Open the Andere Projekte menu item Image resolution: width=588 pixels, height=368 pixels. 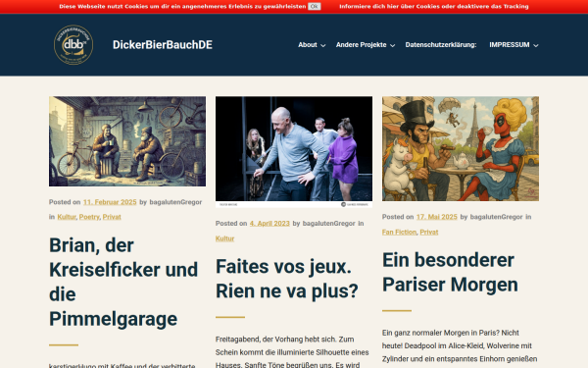click(x=361, y=45)
